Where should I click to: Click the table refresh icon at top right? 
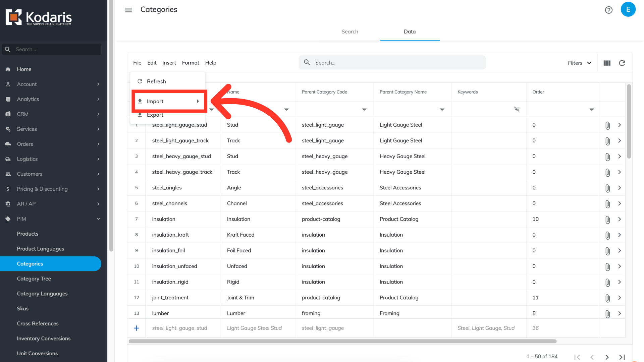(x=622, y=63)
